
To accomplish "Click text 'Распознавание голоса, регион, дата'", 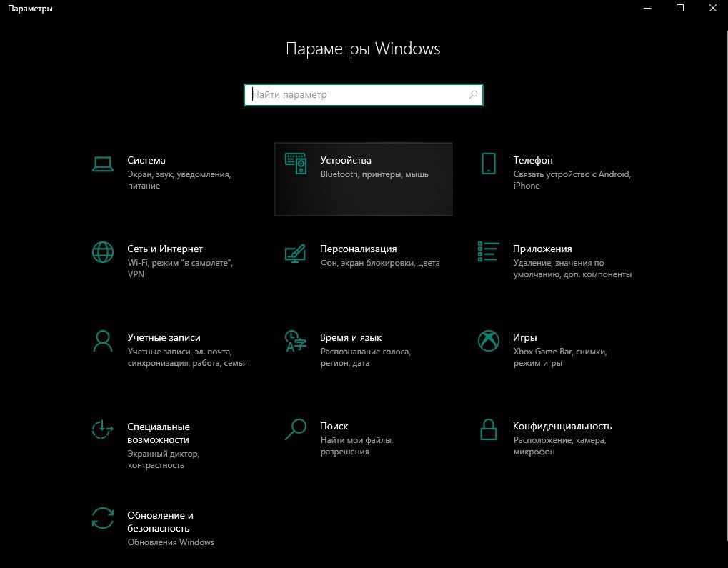I will pyautogui.click(x=365, y=357).
